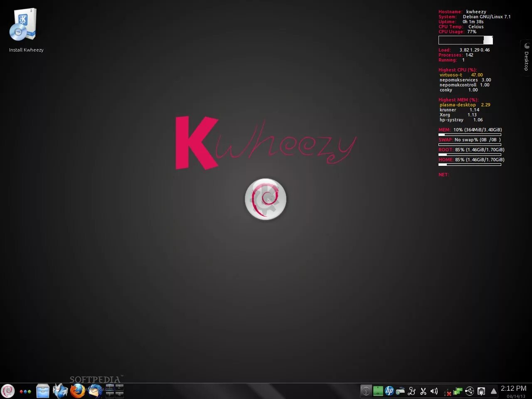Screen dimensions: 532x399
Task: Switch to virtual desktop 1 in pager
Action: tap(110, 387)
